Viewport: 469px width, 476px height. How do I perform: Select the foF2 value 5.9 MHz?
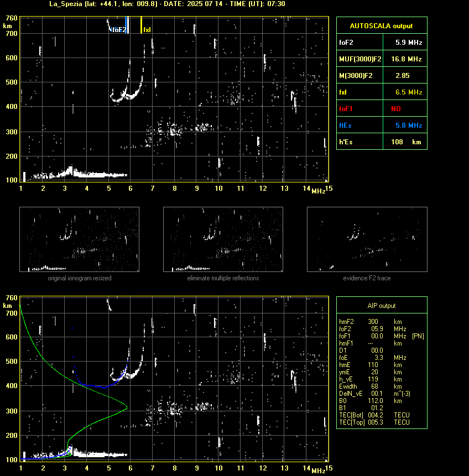click(x=409, y=43)
